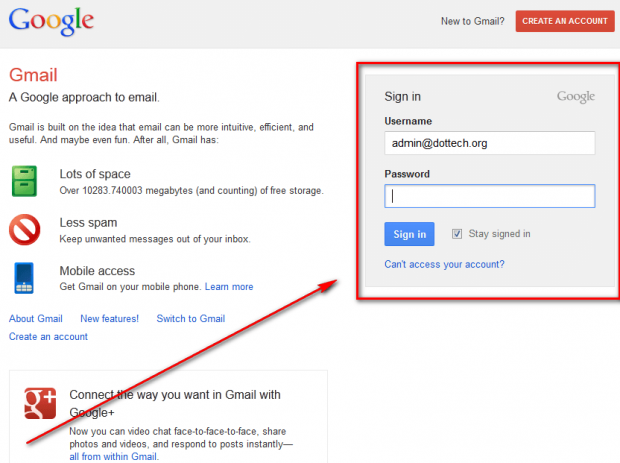
Task: Click the Password label
Action: pos(407,174)
